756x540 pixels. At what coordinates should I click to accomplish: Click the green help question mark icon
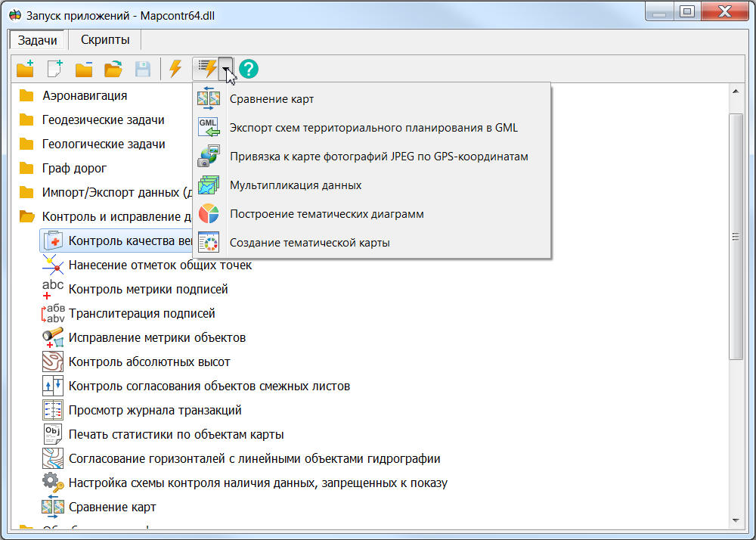coord(249,69)
